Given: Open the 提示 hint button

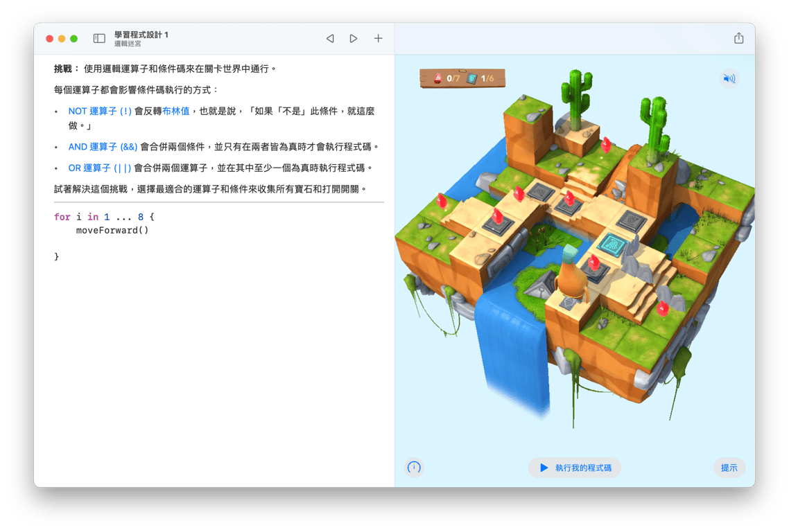Looking at the screenshot, I should (729, 468).
